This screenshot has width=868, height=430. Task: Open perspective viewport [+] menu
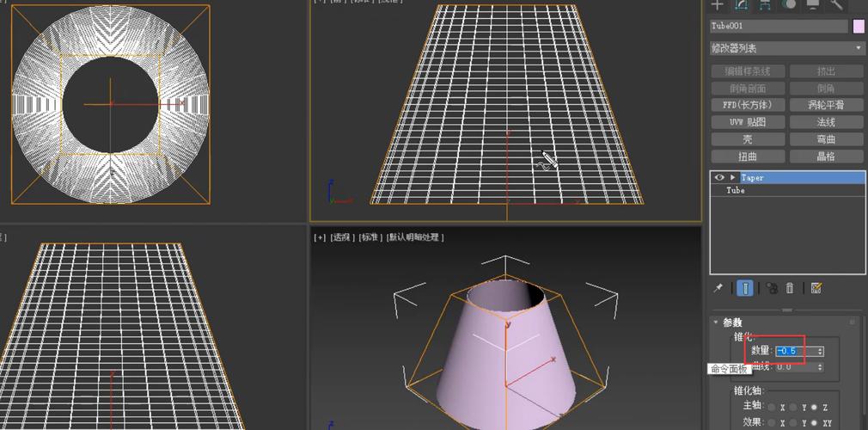point(320,237)
